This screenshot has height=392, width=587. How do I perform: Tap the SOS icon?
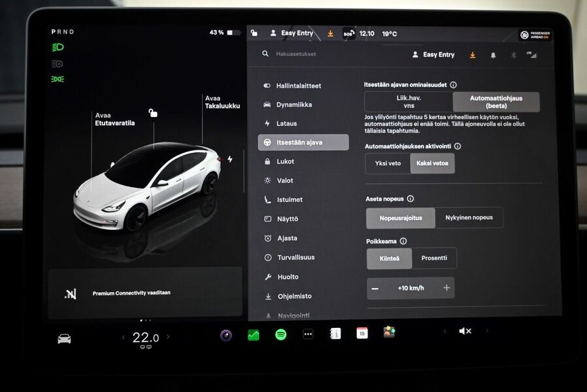(348, 34)
